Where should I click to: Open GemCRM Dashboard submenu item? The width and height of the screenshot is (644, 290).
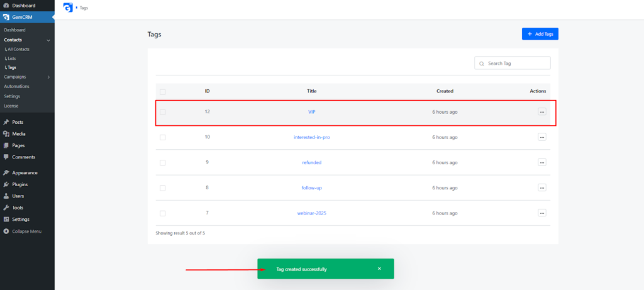point(15,30)
